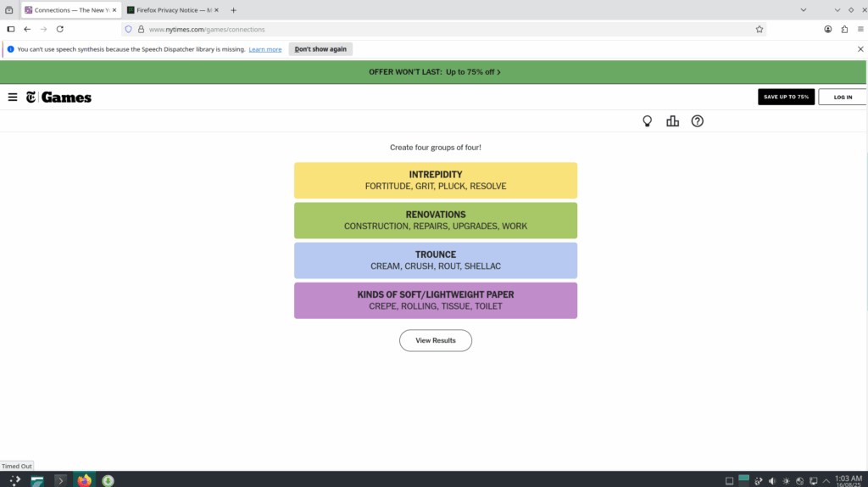This screenshot has height=487, width=868.
Task: Follow the Learn more link
Action: pyautogui.click(x=265, y=49)
